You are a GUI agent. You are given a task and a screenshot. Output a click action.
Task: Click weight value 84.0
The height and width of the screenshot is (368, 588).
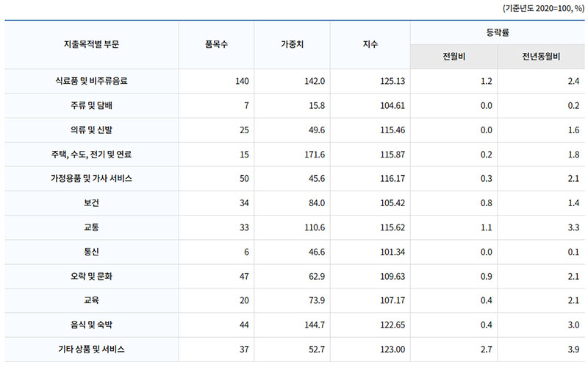[317, 203]
